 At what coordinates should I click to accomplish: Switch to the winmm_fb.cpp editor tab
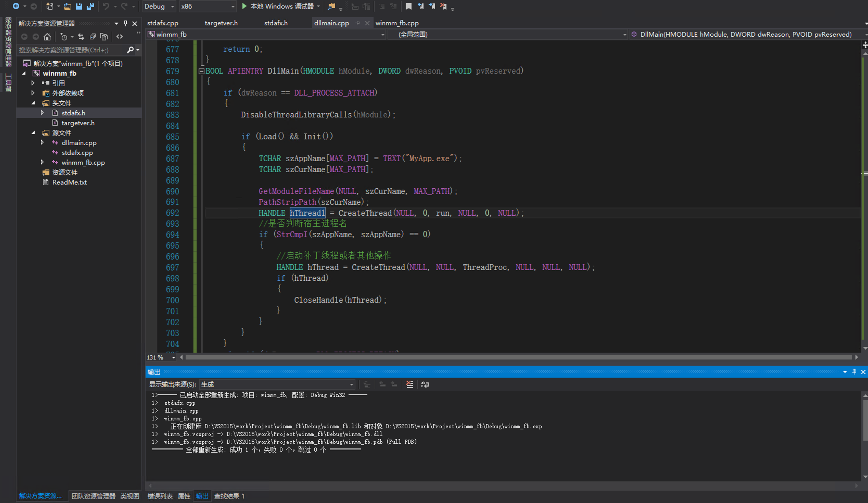point(397,23)
